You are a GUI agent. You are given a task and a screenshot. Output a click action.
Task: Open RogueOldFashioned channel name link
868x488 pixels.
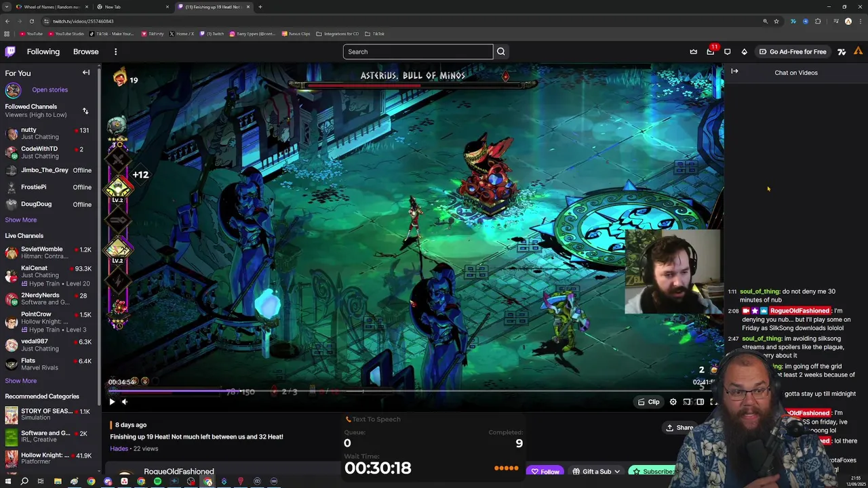(179, 472)
